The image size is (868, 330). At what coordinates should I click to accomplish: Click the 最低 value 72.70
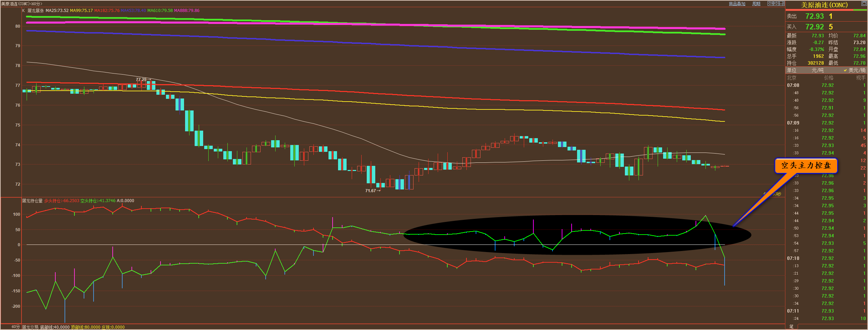pos(859,63)
